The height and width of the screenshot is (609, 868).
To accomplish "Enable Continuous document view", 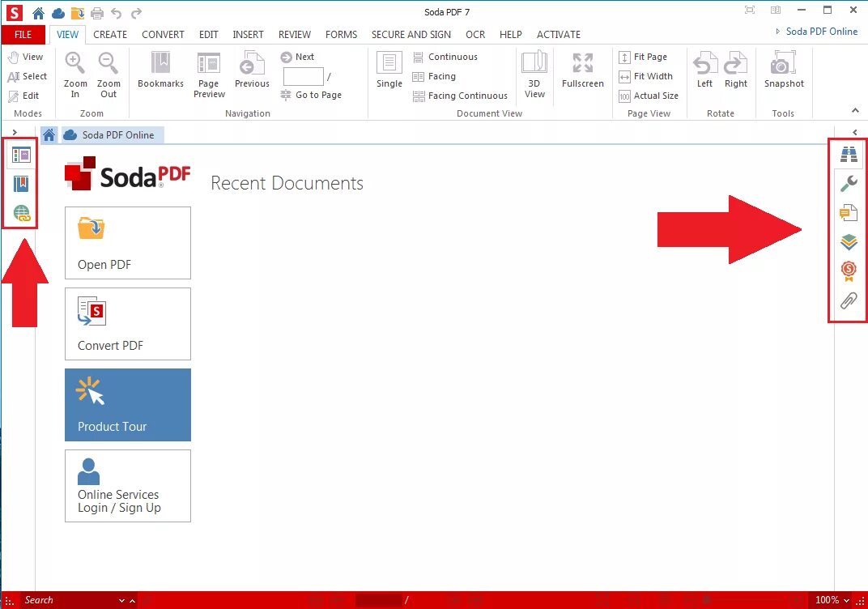I will coord(445,57).
